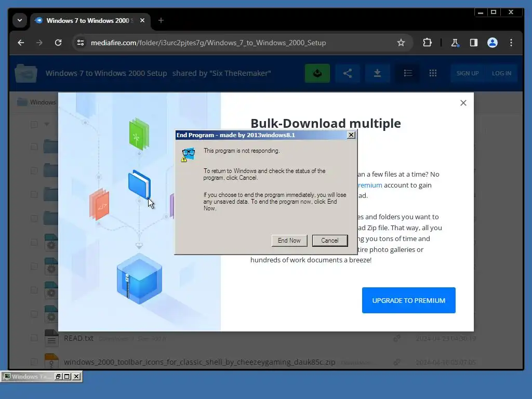Screen dimensions: 532x399
Task: Copy link icon for READ.txt row
Action: 396,338
